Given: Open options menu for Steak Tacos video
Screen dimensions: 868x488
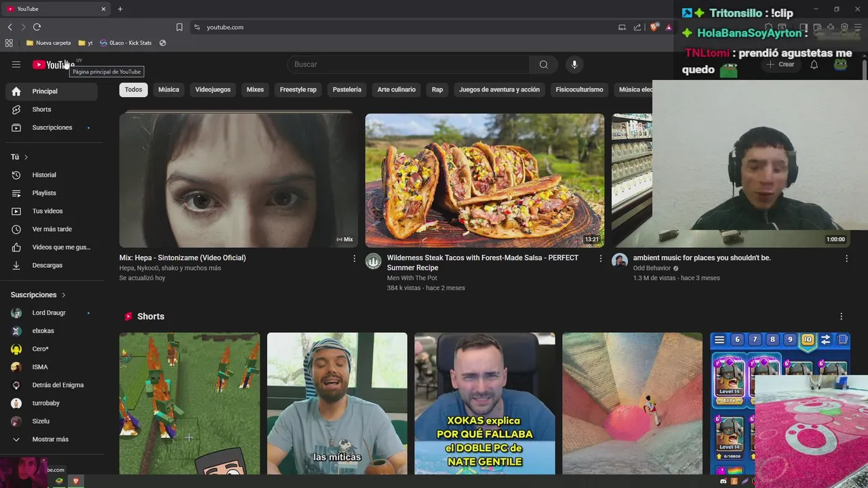Looking at the screenshot, I should (600, 258).
